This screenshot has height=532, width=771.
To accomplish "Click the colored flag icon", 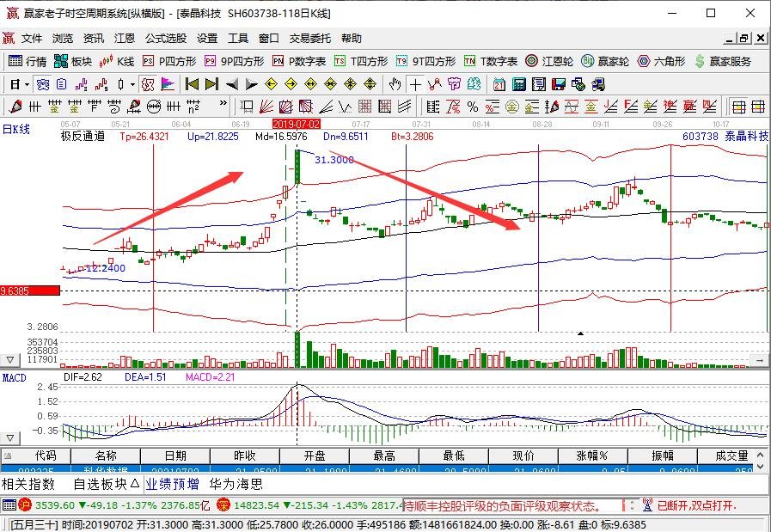I will pos(168,84).
